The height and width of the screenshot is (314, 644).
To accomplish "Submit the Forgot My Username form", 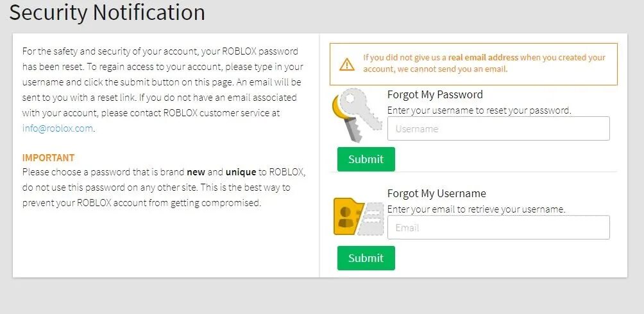I will (366, 258).
